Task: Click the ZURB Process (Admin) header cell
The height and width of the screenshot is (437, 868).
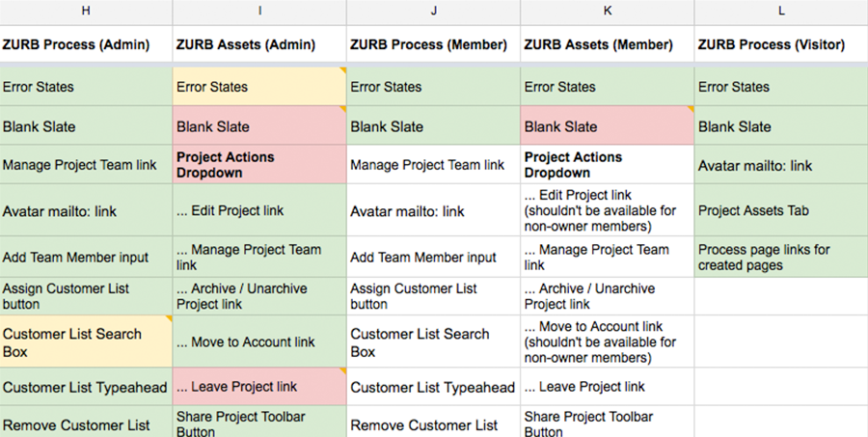Action: [86, 44]
